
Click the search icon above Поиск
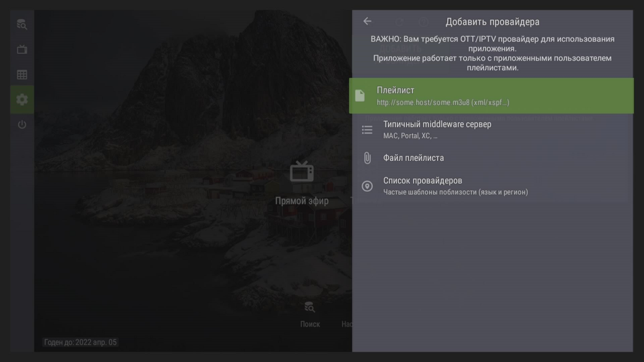click(310, 307)
